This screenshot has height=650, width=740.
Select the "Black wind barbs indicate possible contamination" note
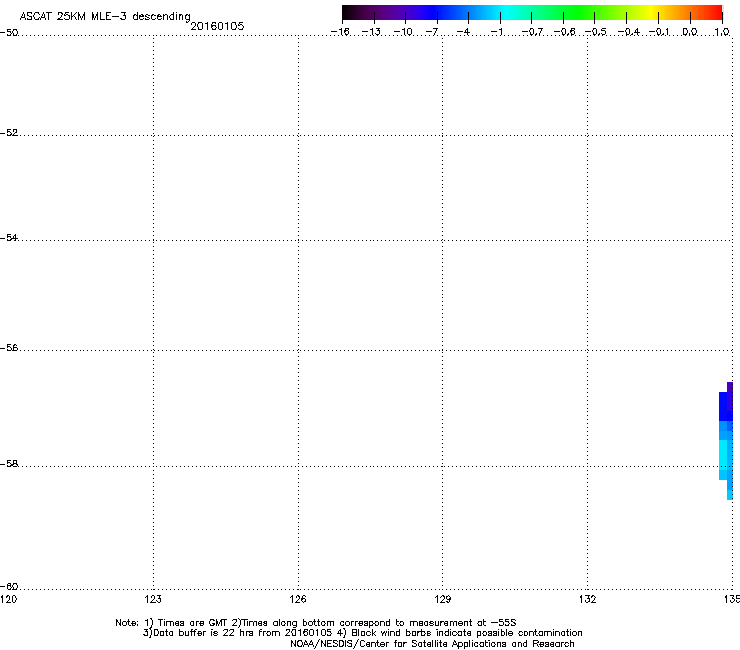coord(467,633)
